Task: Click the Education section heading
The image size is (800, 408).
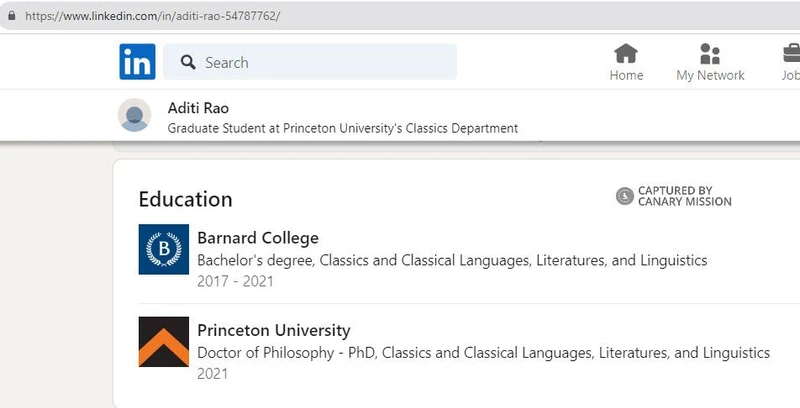Action: [x=185, y=199]
